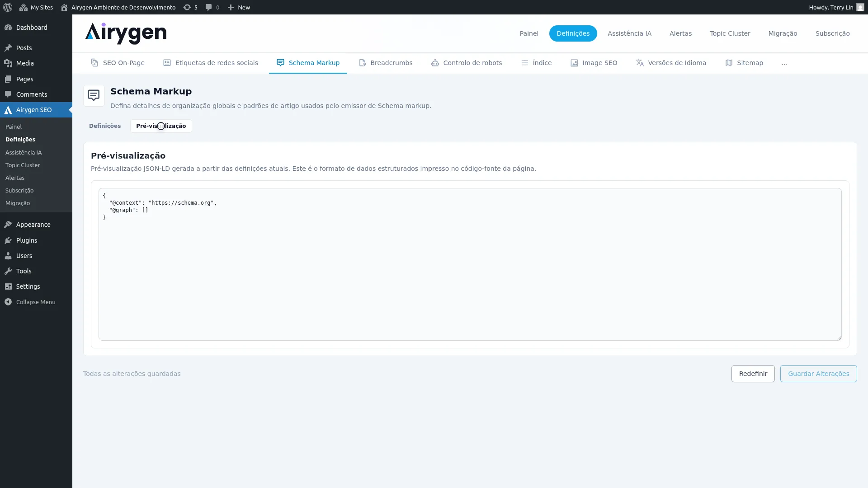This screenshot has width=868, height=488.
Task: Click the user avatar beside Howdy, Terry Lin
Action: point(860,7)
